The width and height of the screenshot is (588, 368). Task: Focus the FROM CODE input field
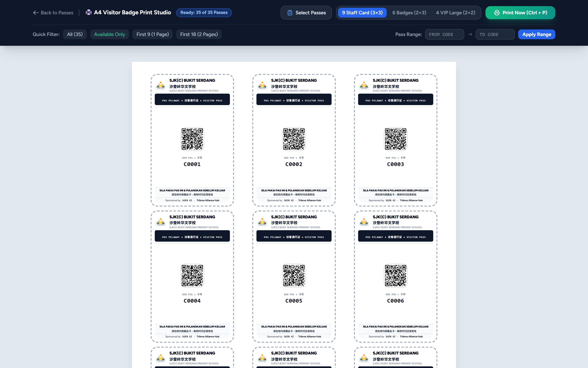pos(444,34)
